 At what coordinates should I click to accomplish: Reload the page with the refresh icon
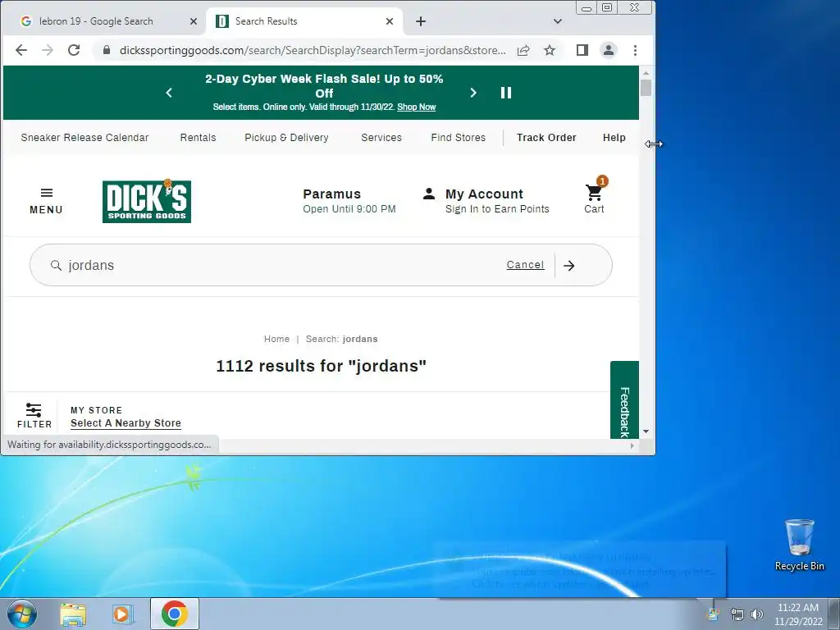point(74,50)
